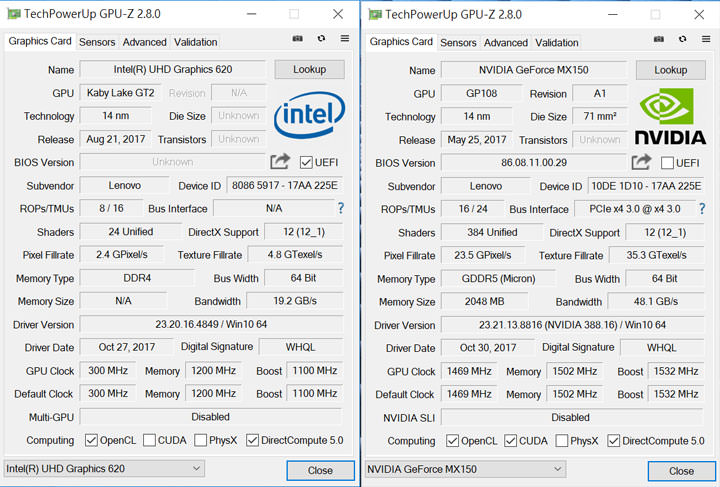Click the BIOS export icon beside 86.08.11.00.29
The height and width of the screenshot is (487, 720).
pos(640,162)
